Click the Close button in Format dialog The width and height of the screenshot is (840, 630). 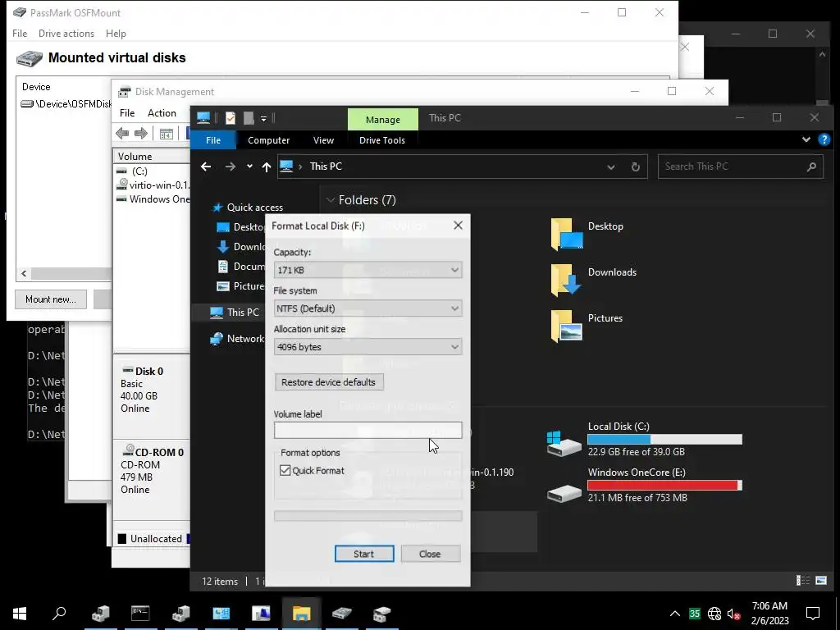point(430,554)
